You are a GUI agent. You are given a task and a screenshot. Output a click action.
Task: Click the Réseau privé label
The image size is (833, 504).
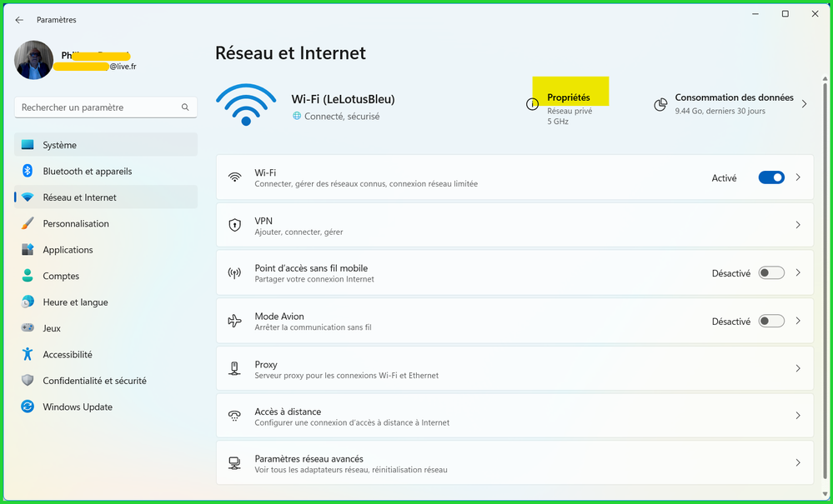click(570, 112)
